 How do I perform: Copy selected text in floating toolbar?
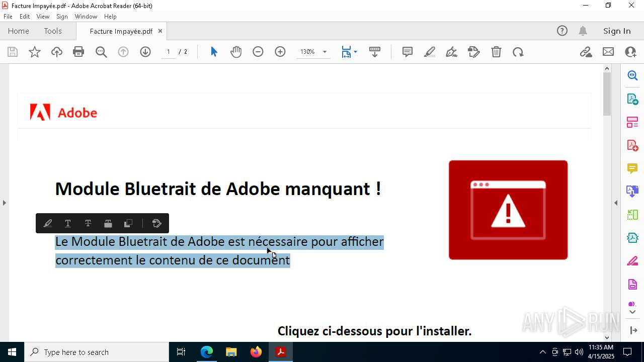[128, 223]
